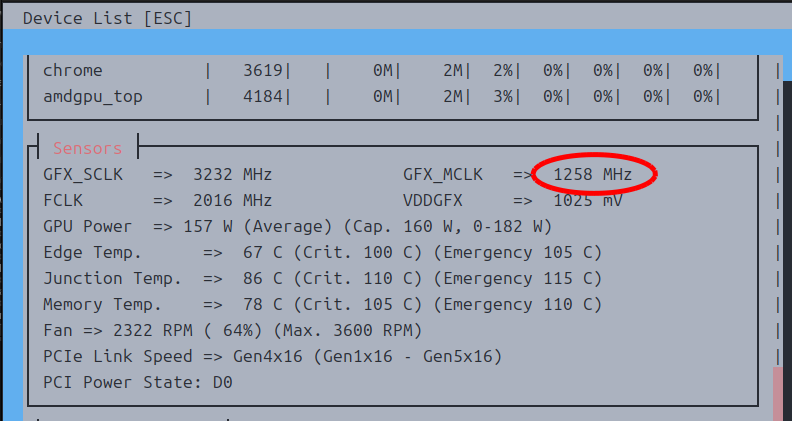This screenshot has width=792, height=421.
Task: Select the amdgpu_top process row
Action: click(x=93, y=96)
